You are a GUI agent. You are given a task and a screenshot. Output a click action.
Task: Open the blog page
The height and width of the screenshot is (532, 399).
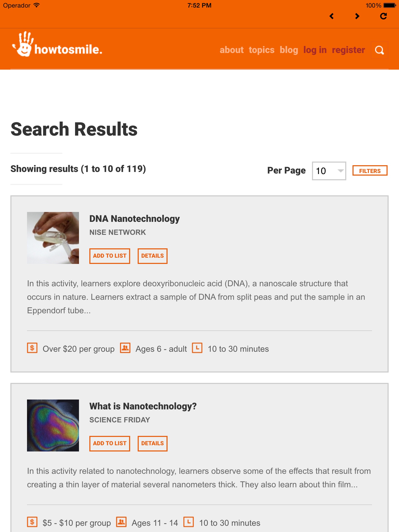coord(289,50)
